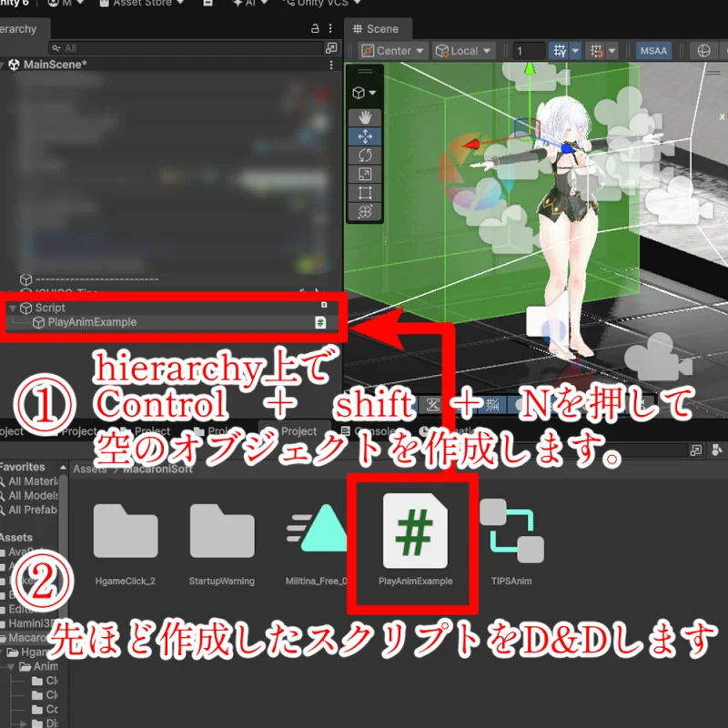The height and width of the screenshot is (728, 728).
Task: Open the Center pivot mode dropdown
Action: coord(393,51)
